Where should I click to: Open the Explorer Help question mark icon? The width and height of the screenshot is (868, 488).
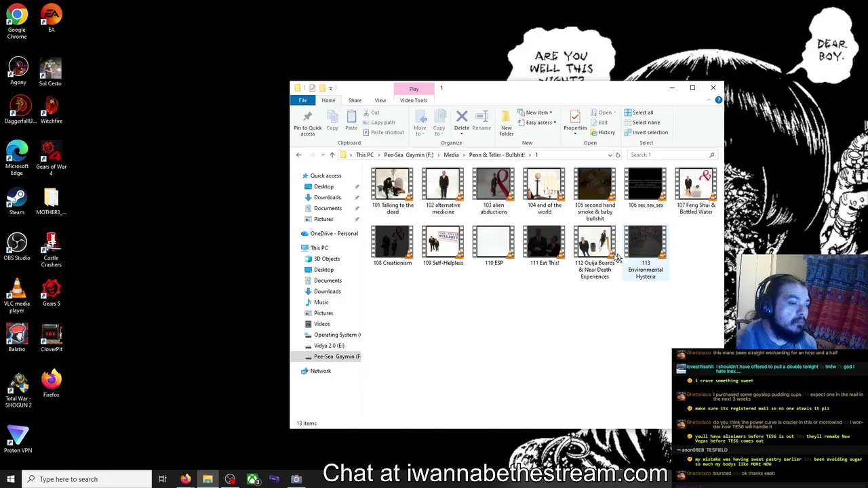(x=718, y=100)
